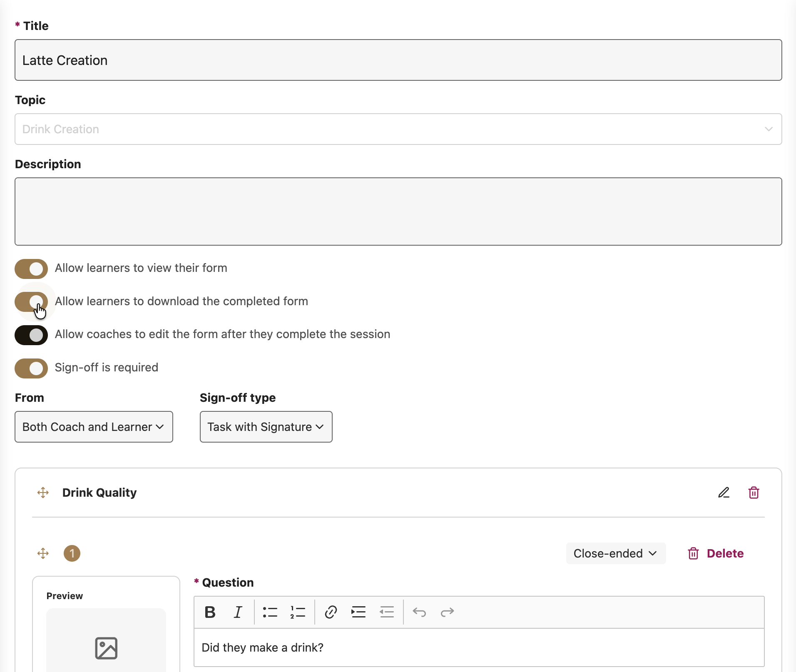Edit the Drink Quality section with pencil icon

pyautogui.click(x=724, y=493)
